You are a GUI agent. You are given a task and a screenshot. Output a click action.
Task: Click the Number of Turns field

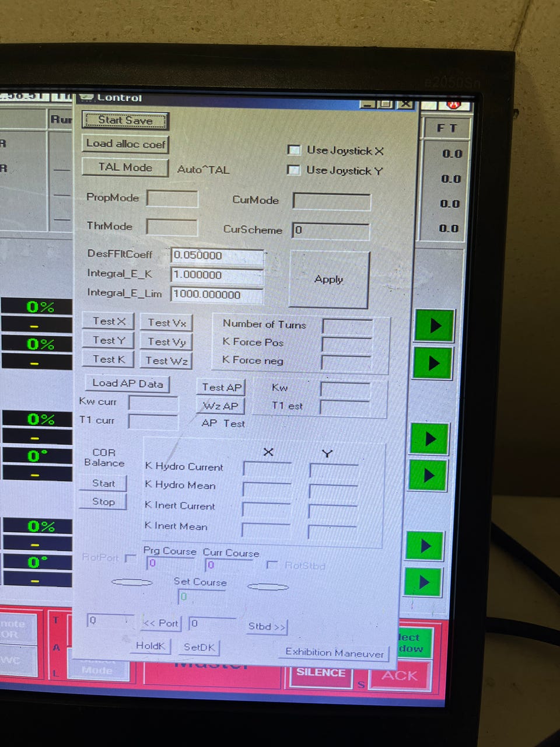click(x=347, y=327)
